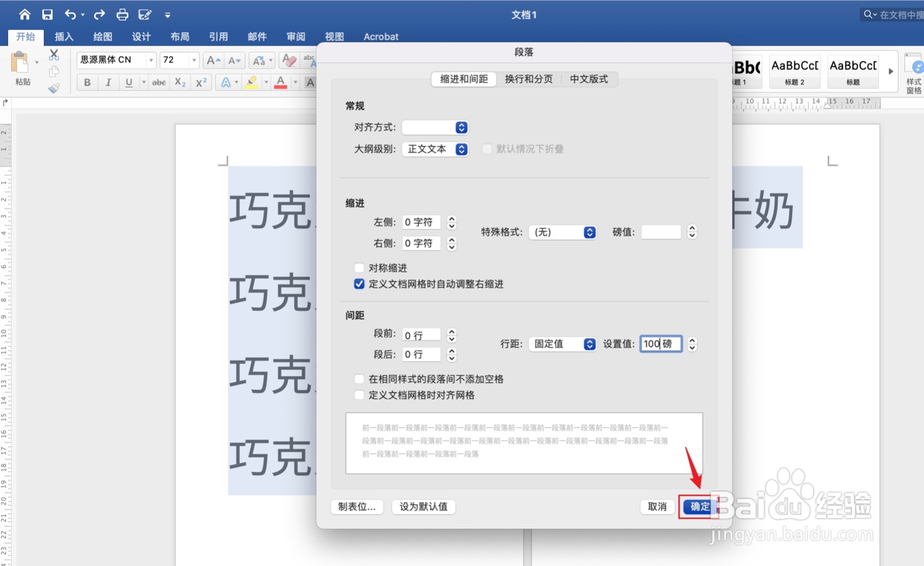This screenshot has width=924, height=566.
Task: Apply superscript formatting
Action: (x=200, y=82)
